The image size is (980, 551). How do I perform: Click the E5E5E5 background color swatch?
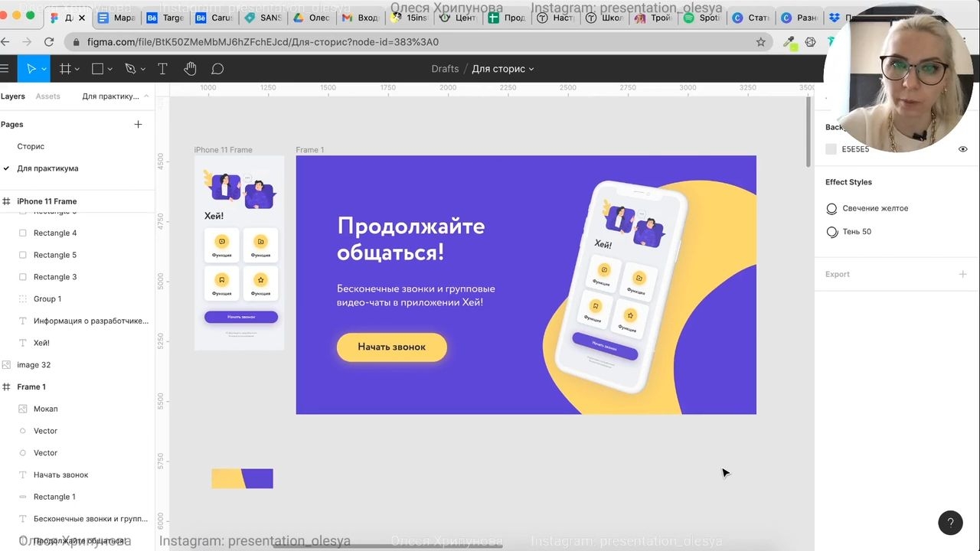831,149
